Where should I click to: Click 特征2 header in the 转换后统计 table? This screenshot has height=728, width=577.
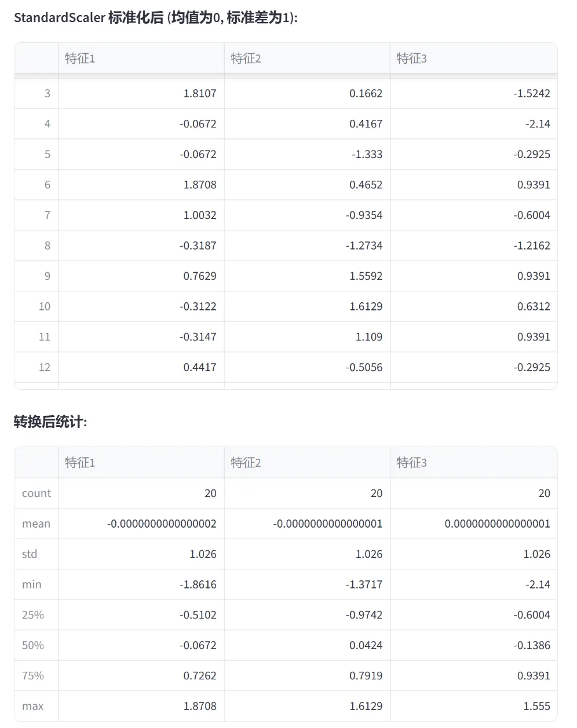click(246, 463)
